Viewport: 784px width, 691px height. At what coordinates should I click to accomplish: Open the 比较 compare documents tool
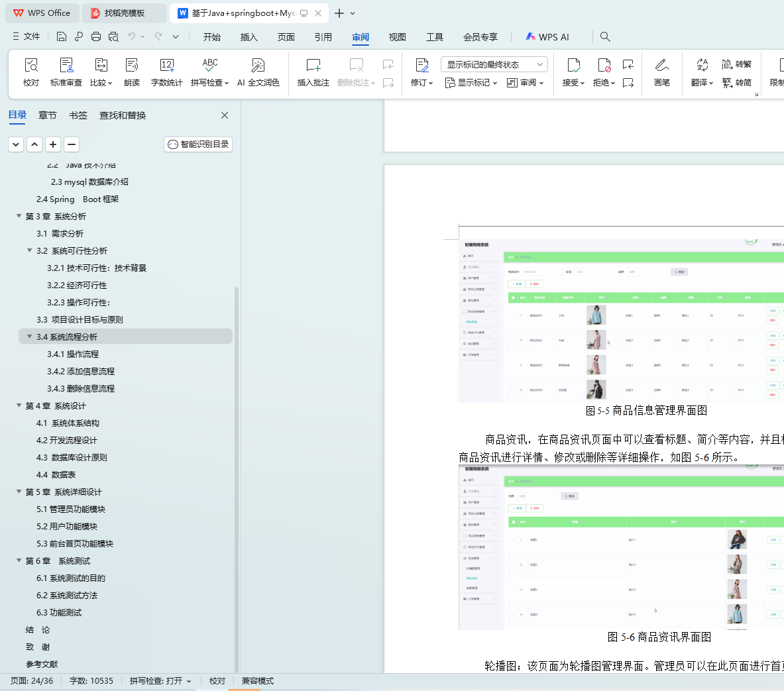[x=101, y=72]
